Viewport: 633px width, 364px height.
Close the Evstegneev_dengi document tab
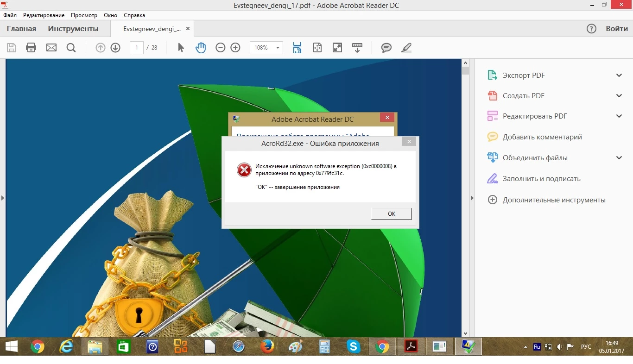pyautogui.click(x=188, y=29)
